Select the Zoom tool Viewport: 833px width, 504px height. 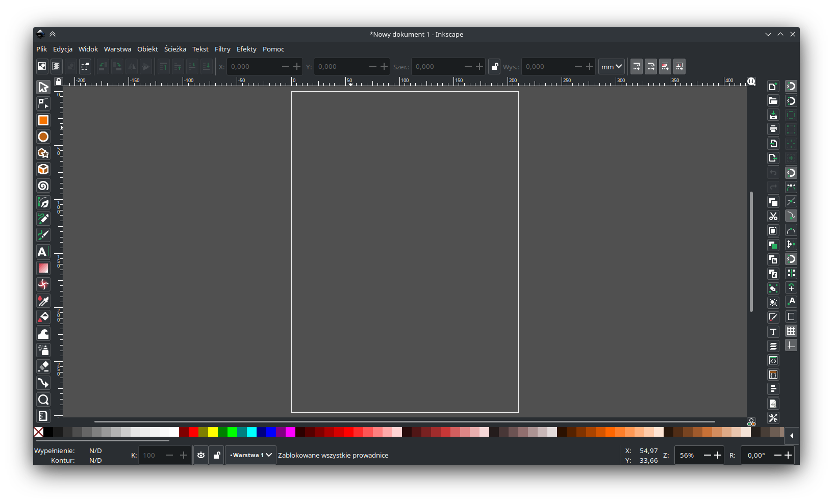click(43, 400)
